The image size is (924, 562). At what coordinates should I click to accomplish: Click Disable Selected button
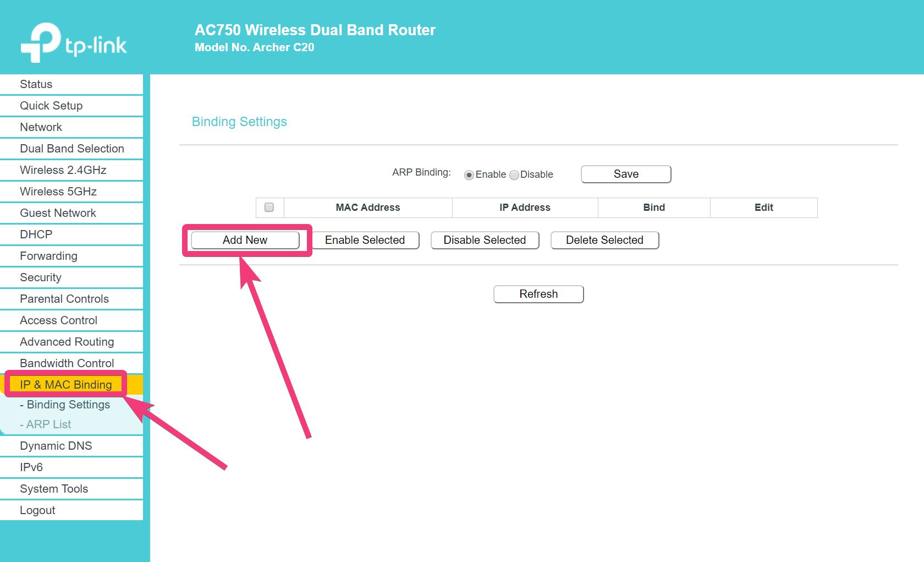(x=485, y=240)
